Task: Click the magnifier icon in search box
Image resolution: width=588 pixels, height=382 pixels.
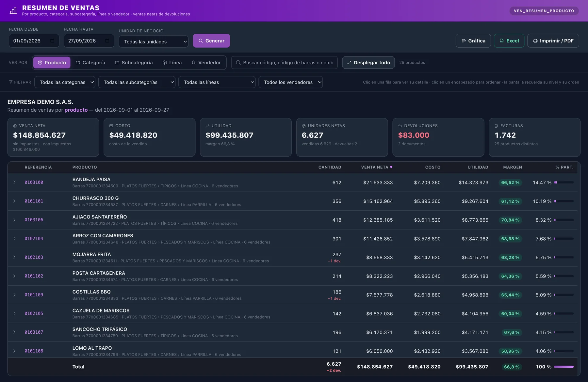Action: [238, 63]
